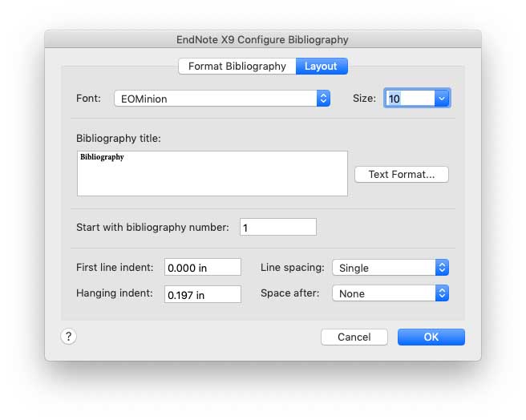Open the Line spacing dropdown
Screen dimensions: 526x420
tap(390, 268)
